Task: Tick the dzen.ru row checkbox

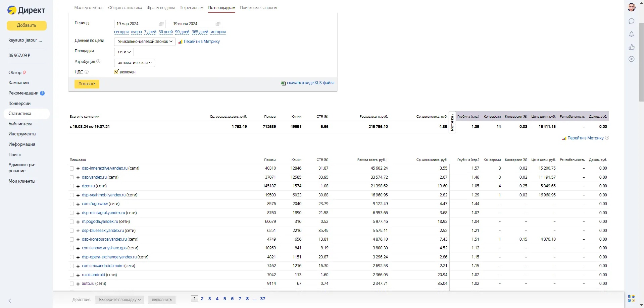Action: (x=72, y=186)
